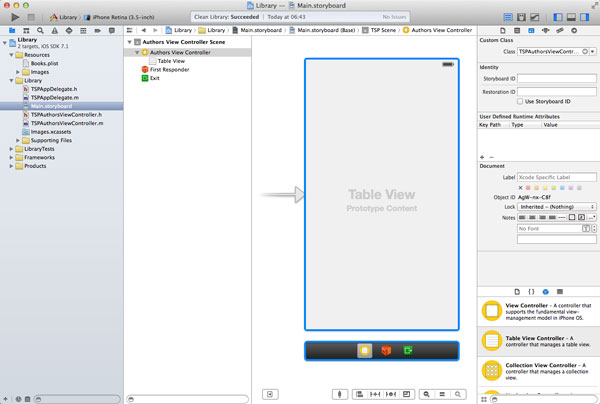Select Exit in document outline
Screen dimensions: 600x404
click(x=155, y=78)
